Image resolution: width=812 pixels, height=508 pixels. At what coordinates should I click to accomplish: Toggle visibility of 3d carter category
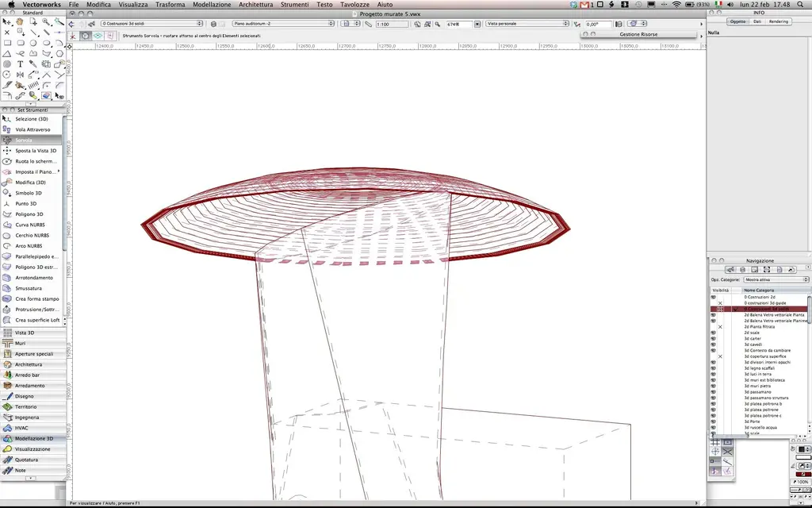click(714, 338)
